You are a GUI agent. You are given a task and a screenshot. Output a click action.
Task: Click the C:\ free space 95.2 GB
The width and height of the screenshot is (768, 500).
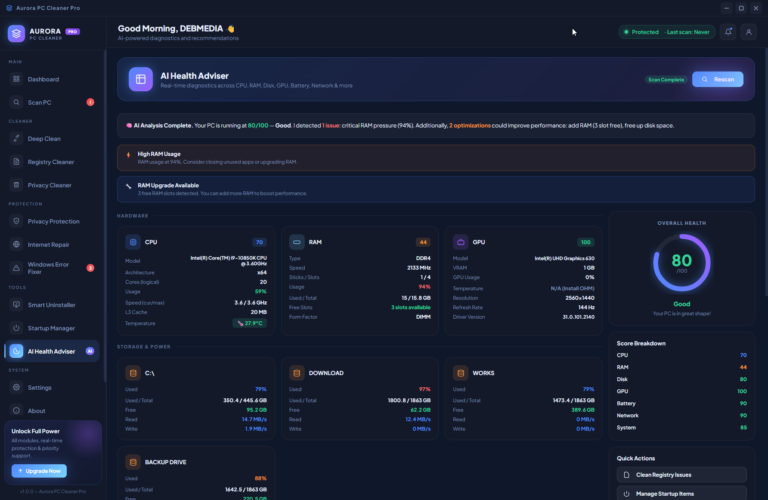tap(257, 410)
